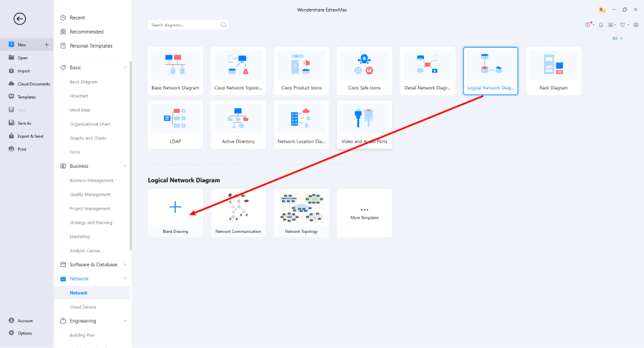Click More Templates
Screen dimensions: 644x348
pyautogui.click(x=365, y=212)
